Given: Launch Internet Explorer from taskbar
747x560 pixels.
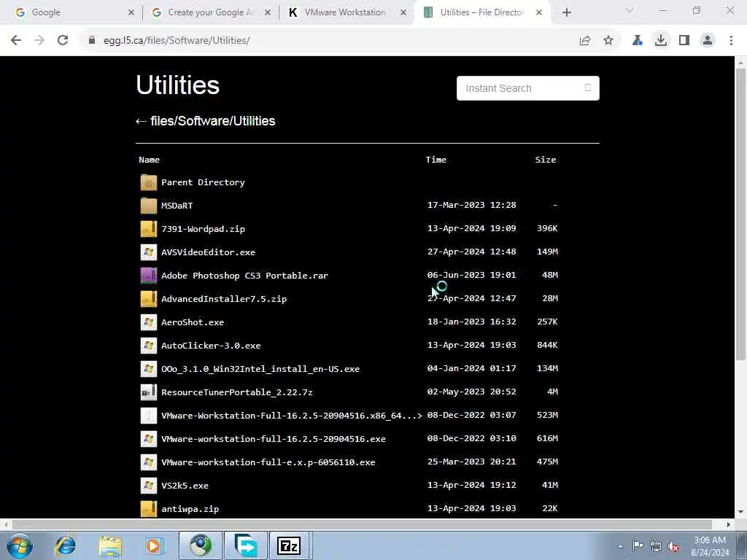Looking at the screenshot, I should tap(65, 545).
